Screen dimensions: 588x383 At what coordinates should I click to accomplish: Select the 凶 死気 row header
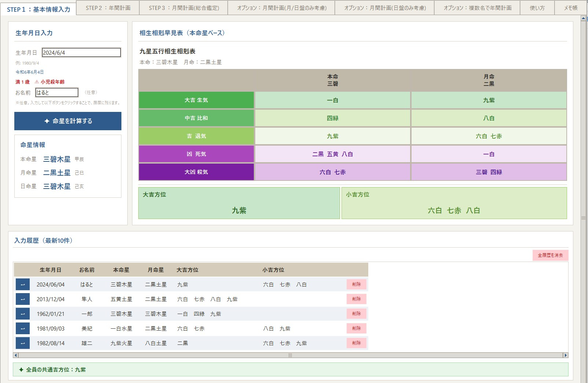[x=196, y=154]
